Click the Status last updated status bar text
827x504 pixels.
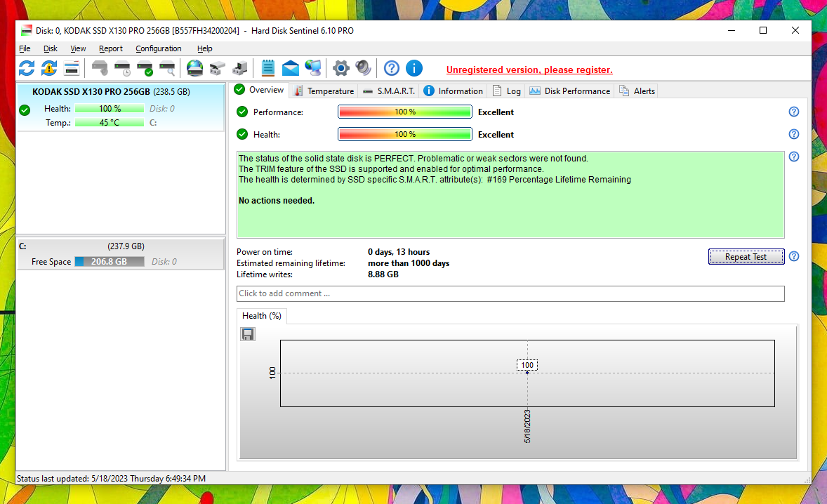112,479
